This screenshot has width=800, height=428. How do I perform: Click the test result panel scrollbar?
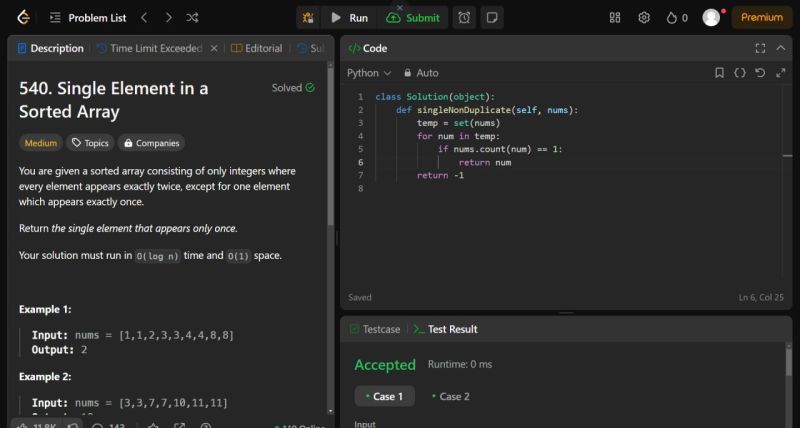pyautogui.click(x=788, y=362)
